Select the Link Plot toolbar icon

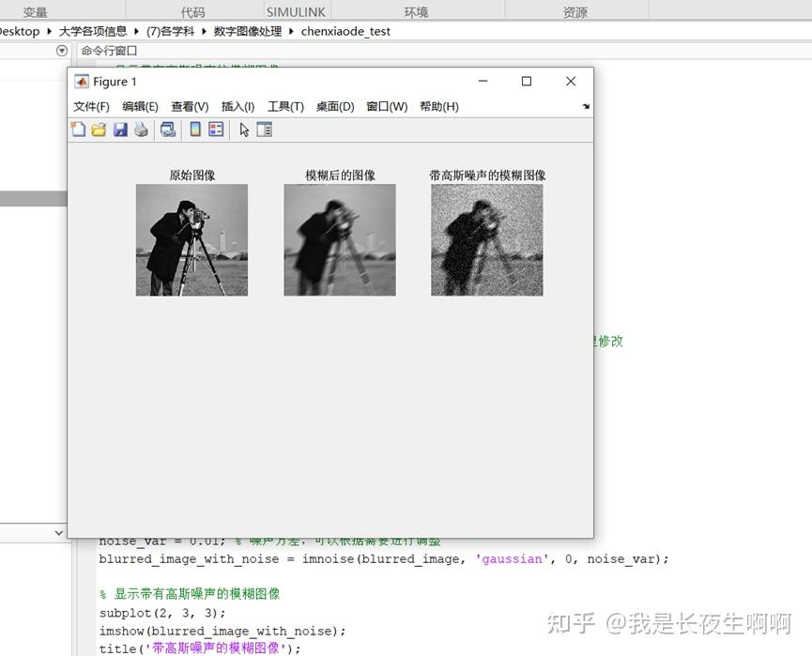[167, 130]
